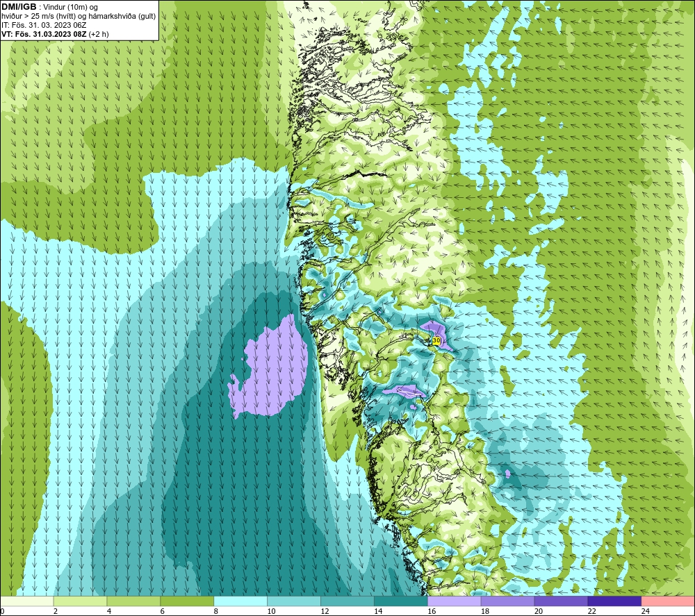Select the 14-16 m/s dark teal legend swatch

click(401, 601)
